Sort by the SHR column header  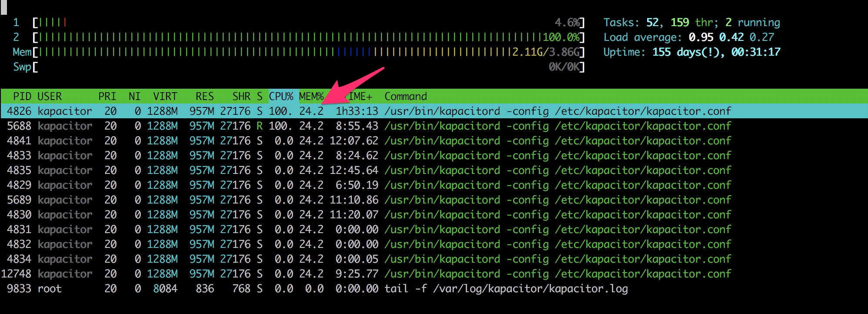pyautogui.click(x=241, y=96)
